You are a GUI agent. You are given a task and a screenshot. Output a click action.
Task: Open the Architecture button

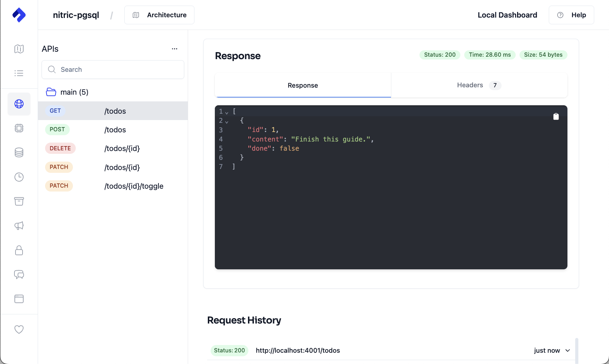pos(159,15)
